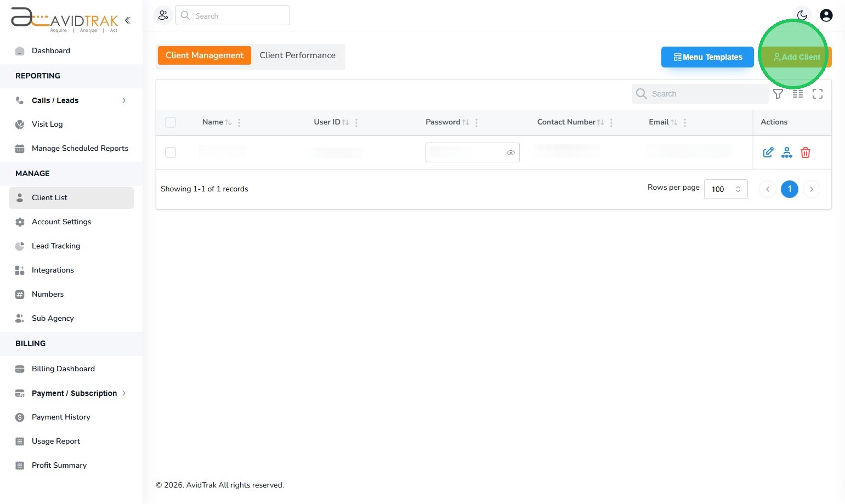Click the users icon beside the top search bar
The image size is (845, 504).
point(163,15)
